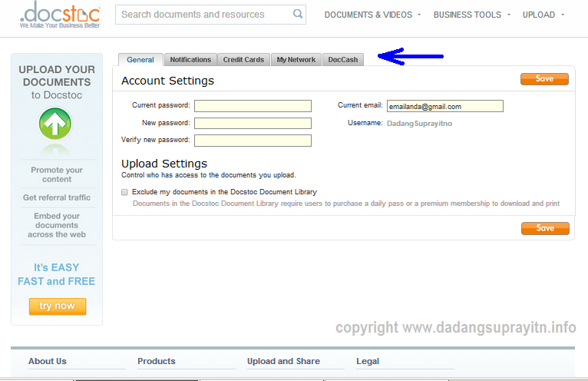The image size is (588, 381).
Task: Click Promote your content text
Action: coord(57,174)
